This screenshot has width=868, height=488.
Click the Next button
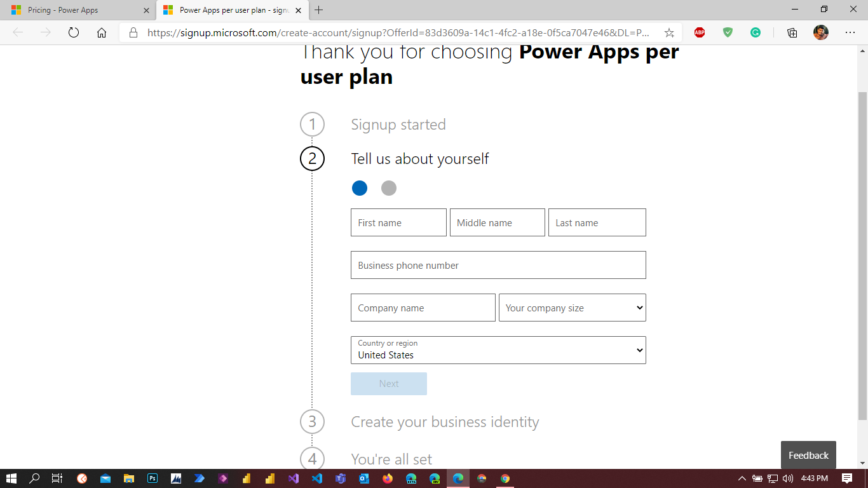pos(389,384)
